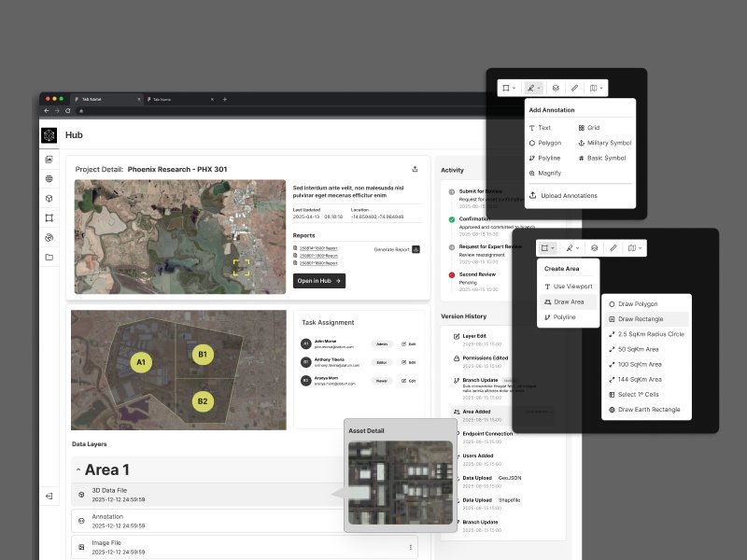Open the globe icon in left sidebar
Image resolution: width=747 pixels, height=560 pixels.
pos(49,179)
